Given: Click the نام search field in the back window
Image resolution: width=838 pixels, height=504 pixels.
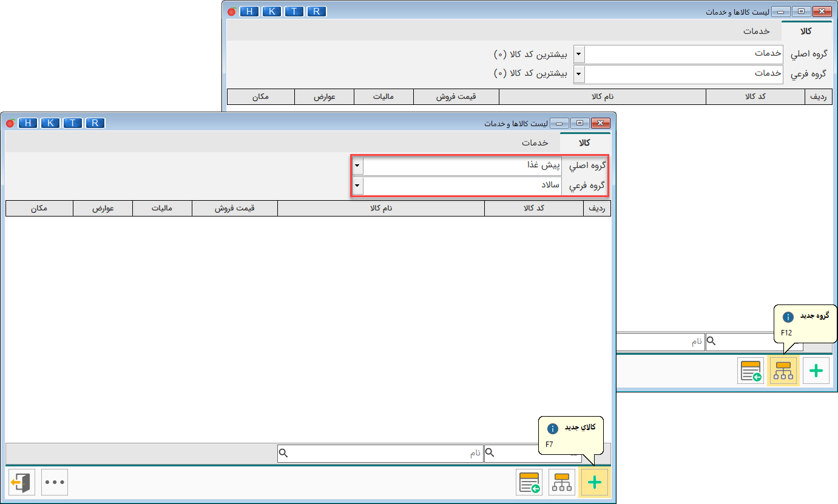Looking at the screenshot, I should 661,342.
